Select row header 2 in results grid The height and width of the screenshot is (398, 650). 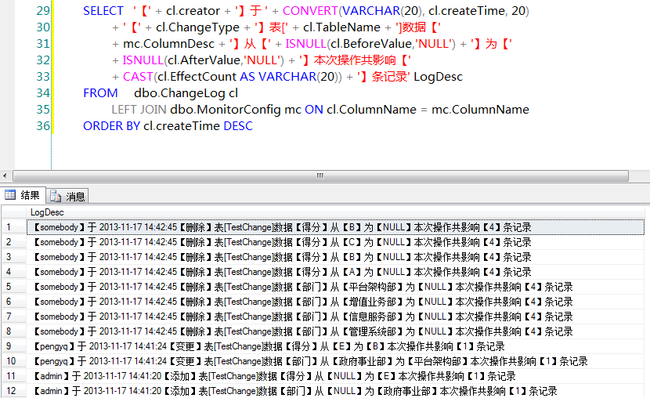pos(14,242)
